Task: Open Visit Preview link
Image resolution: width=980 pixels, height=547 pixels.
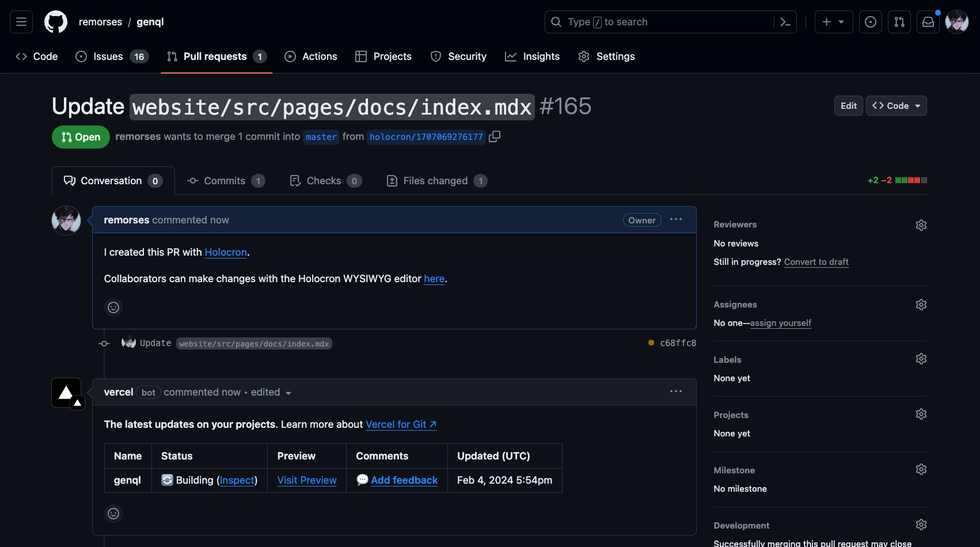Action: pos(307,480)
